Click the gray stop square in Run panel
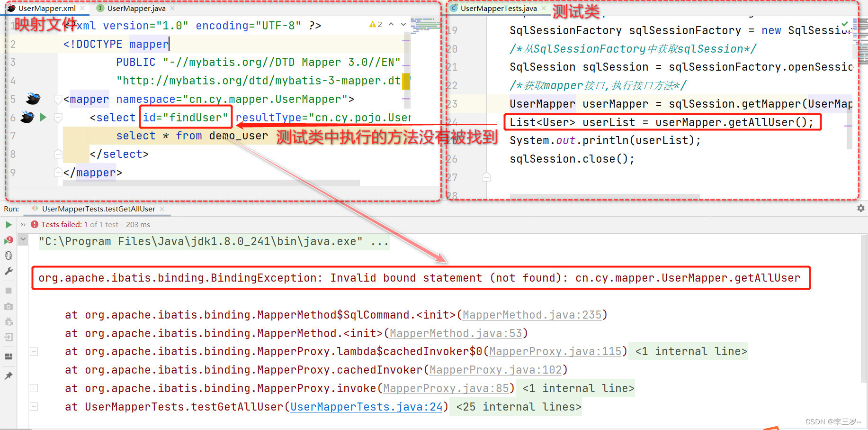 click(9, 291)
